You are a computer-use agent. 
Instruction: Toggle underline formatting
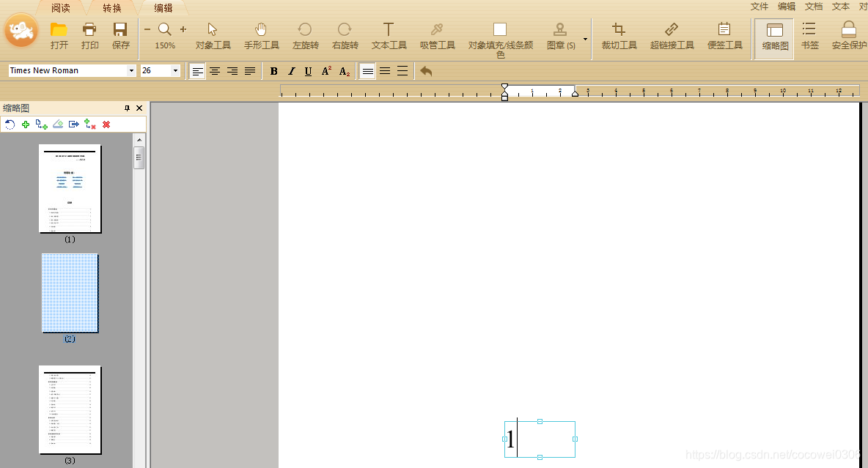(x=309, y=71)
